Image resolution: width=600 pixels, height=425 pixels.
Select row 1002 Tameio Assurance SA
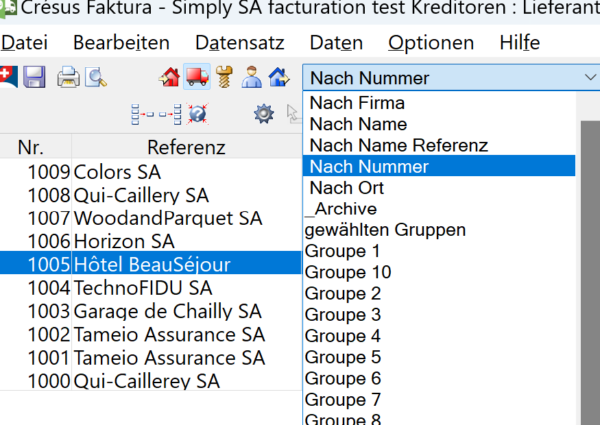[x=151, y=335]
